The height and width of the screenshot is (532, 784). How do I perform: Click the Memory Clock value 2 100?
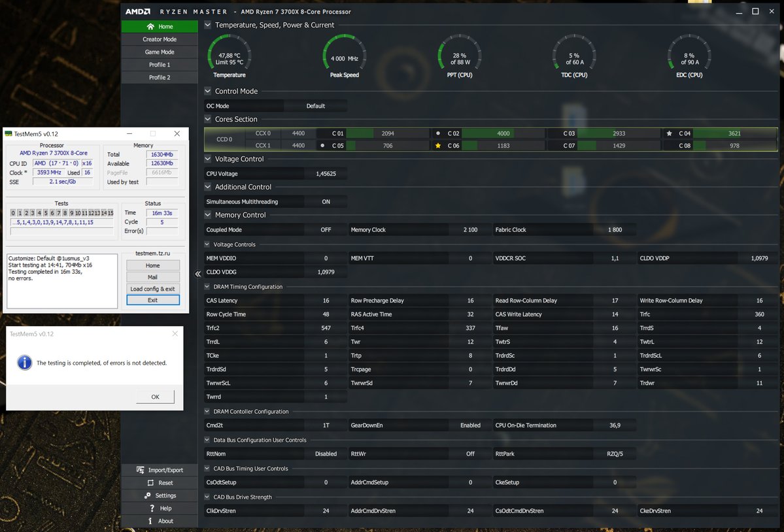[x=471, y=230]
